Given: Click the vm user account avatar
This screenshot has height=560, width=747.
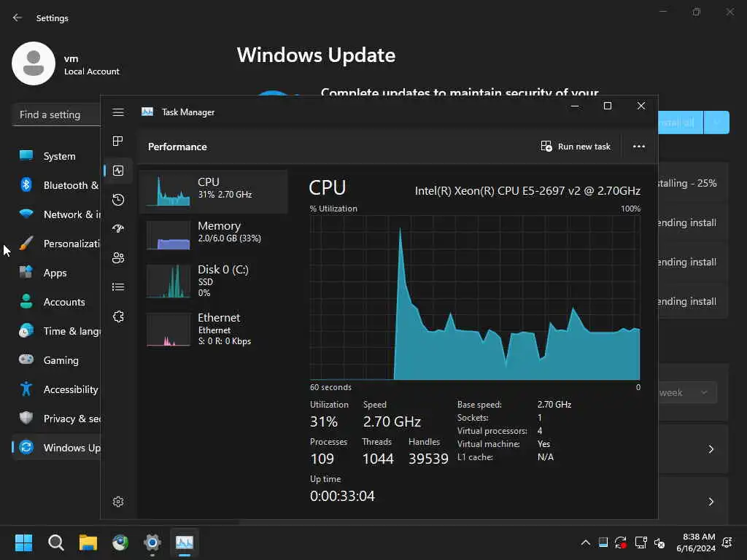Looking at the screenshot, I should (x=34, y=63).
